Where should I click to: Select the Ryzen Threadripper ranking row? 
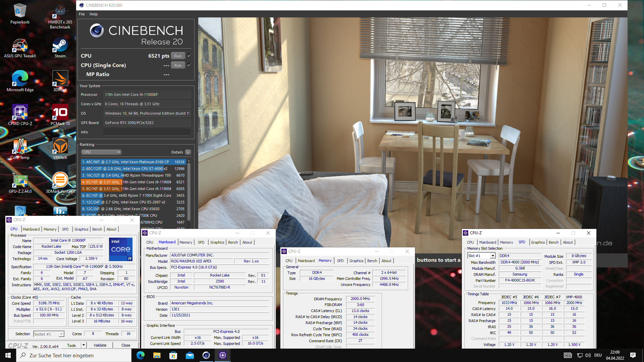pyautogui.click(x=133, y=175)
